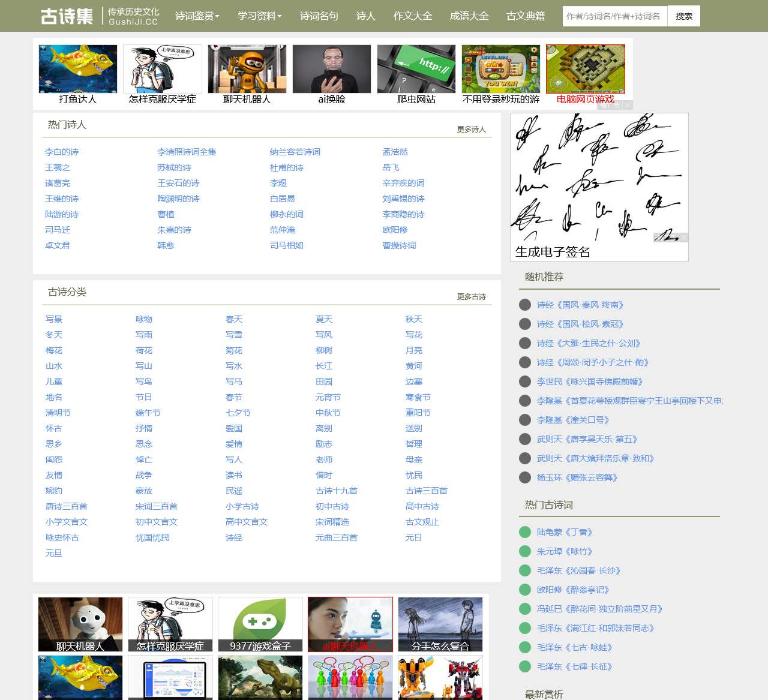The height and width of the screenshot is (700, 768).
Task: Open the 不用登录秒玩的游 game ad
Action: click(501, 75)
